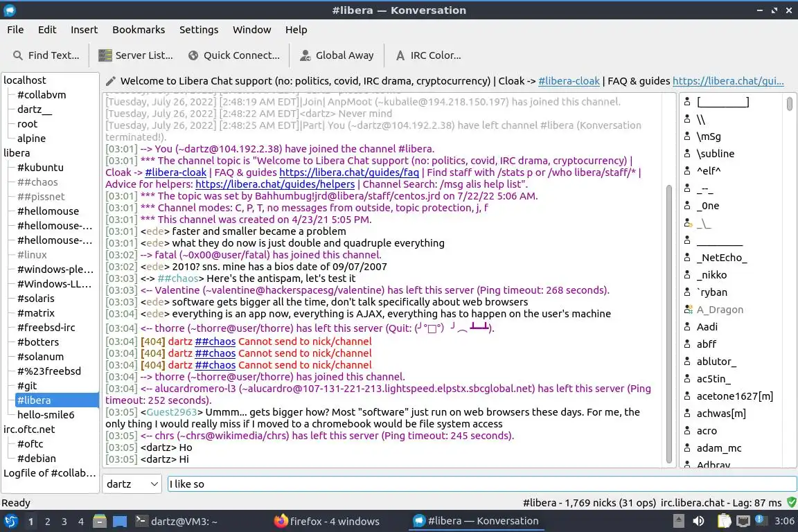
Task: Open Find Text search tool
Action: coord(46,55)
